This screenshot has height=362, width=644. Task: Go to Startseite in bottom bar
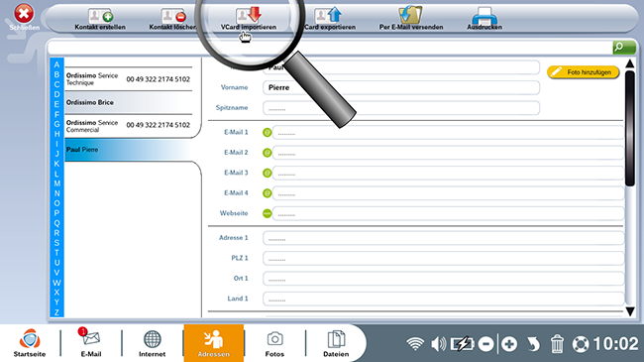(30, 342)
